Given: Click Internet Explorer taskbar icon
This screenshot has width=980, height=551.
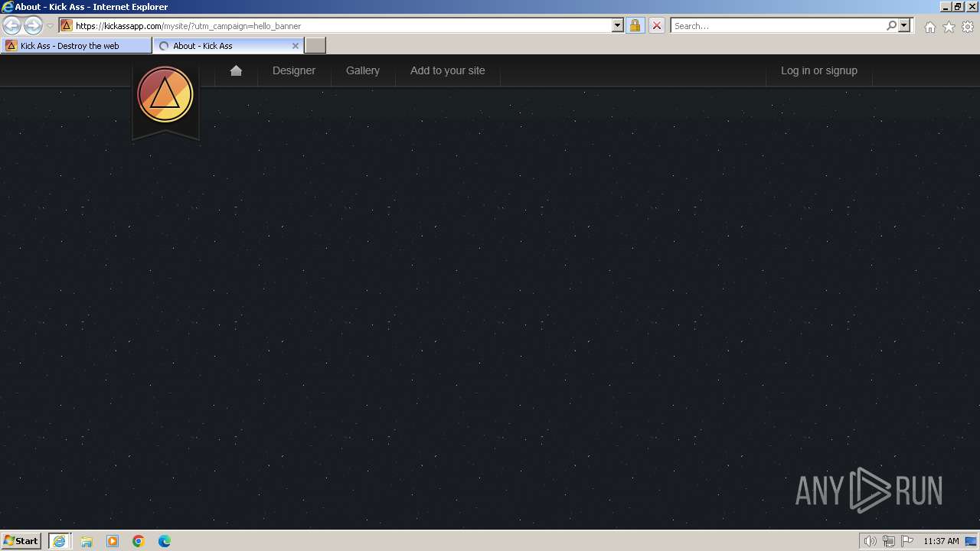Looking at the screenshot, I should pyautogui.click(x=60, y=541).
